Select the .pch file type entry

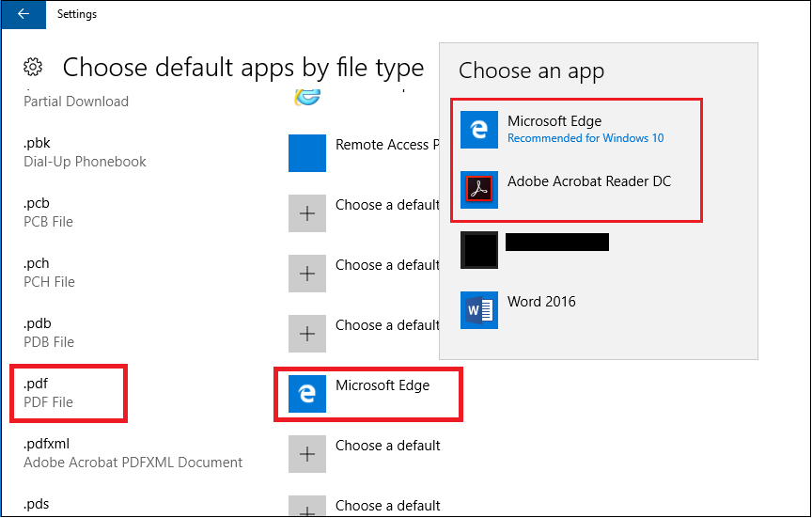click(x=37, y=263)
